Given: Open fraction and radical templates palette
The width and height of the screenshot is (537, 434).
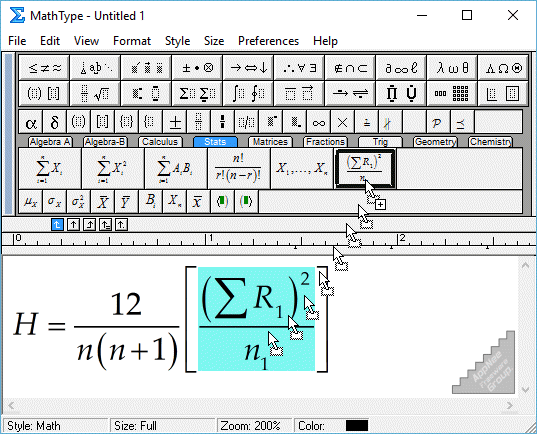Looking at the screenshot, I should coord(95,93).
